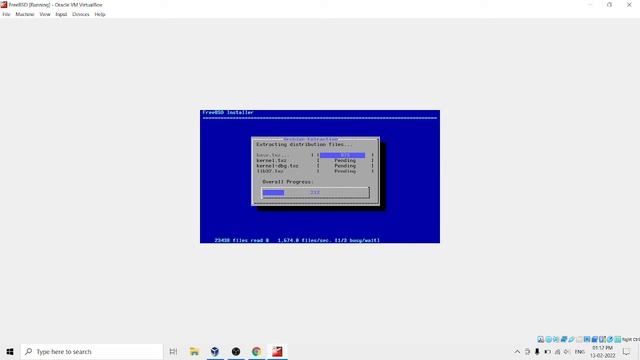Screen dimensions: 640x360
Task: Click the files read status line
Action: point(297,240)
